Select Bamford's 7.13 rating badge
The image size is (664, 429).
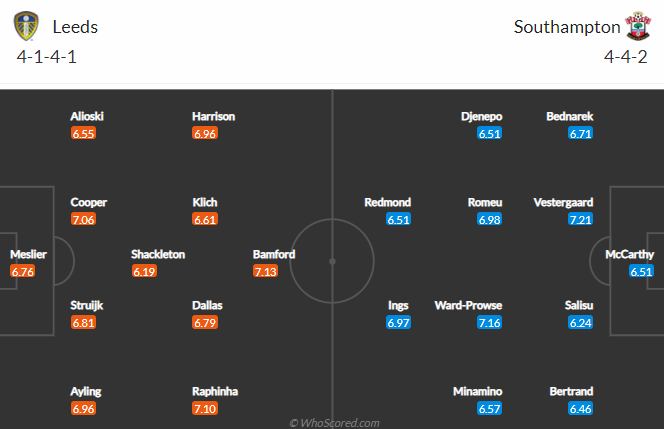266,271
